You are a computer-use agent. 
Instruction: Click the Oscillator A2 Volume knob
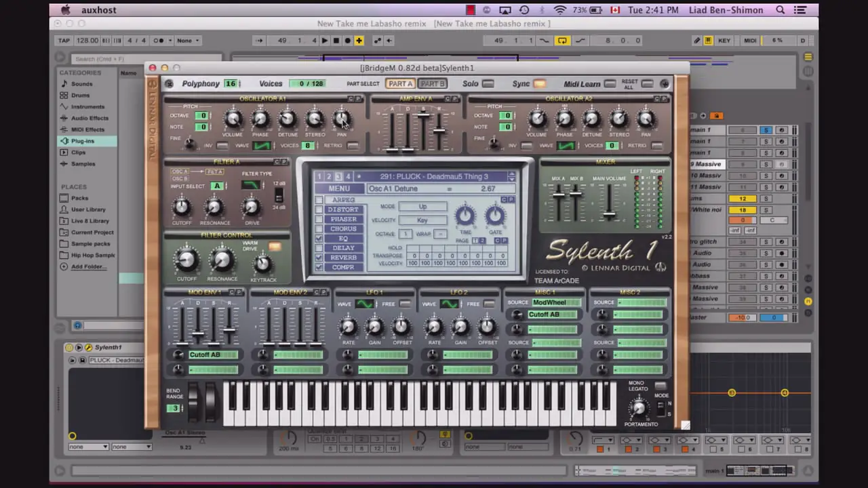537,119
